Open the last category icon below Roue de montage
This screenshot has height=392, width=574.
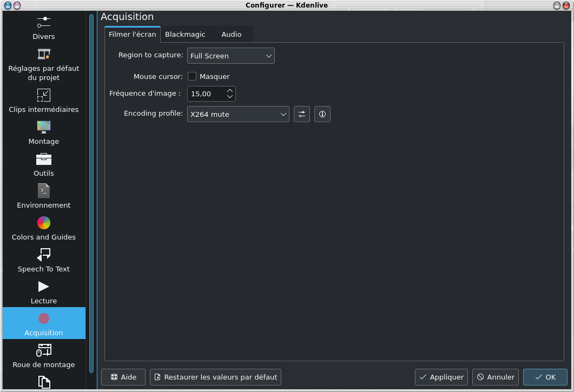pos(44,382)
